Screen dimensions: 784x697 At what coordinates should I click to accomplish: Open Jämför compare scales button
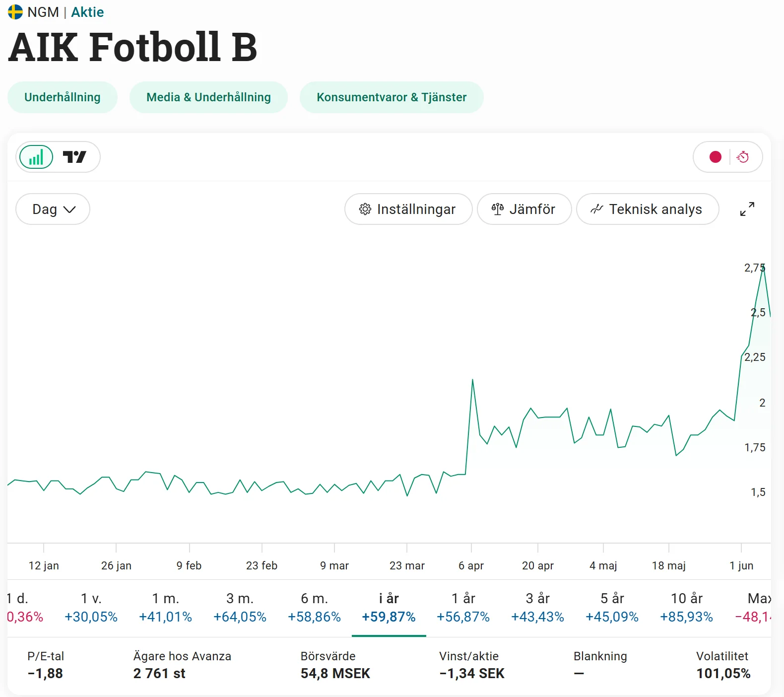coord(524,209)
